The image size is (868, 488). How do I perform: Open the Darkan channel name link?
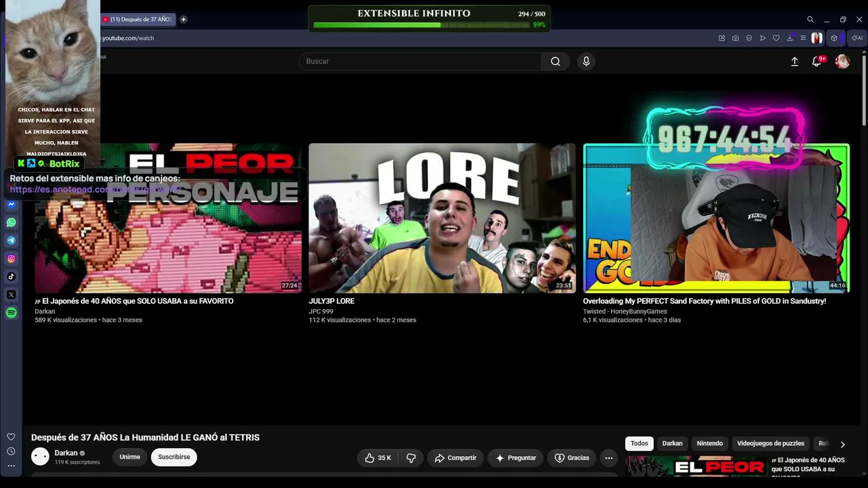click(x=66, y=453)
